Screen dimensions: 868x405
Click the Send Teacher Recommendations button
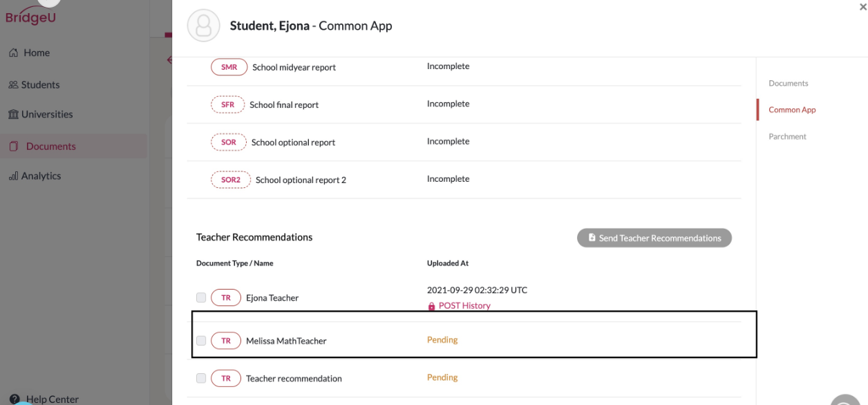point(654,238)
